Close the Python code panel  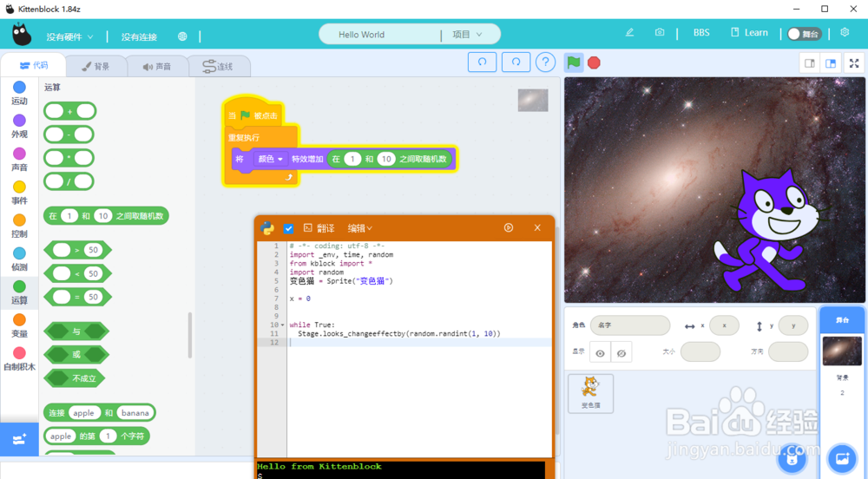pyautogui.click(x=537, y=227)
